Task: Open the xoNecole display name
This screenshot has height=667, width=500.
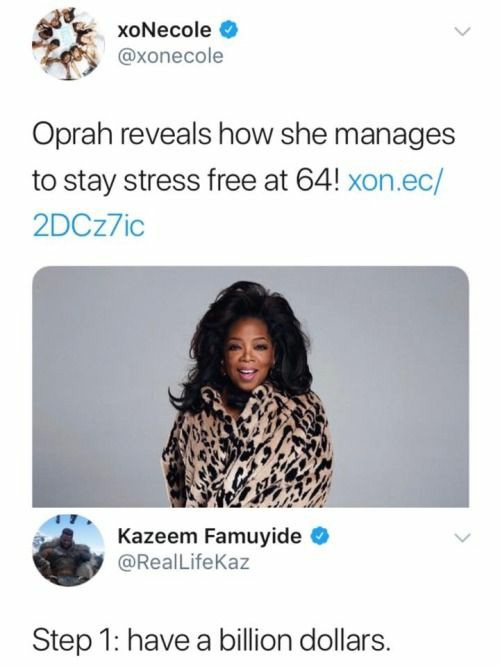Action: point(164,30)
